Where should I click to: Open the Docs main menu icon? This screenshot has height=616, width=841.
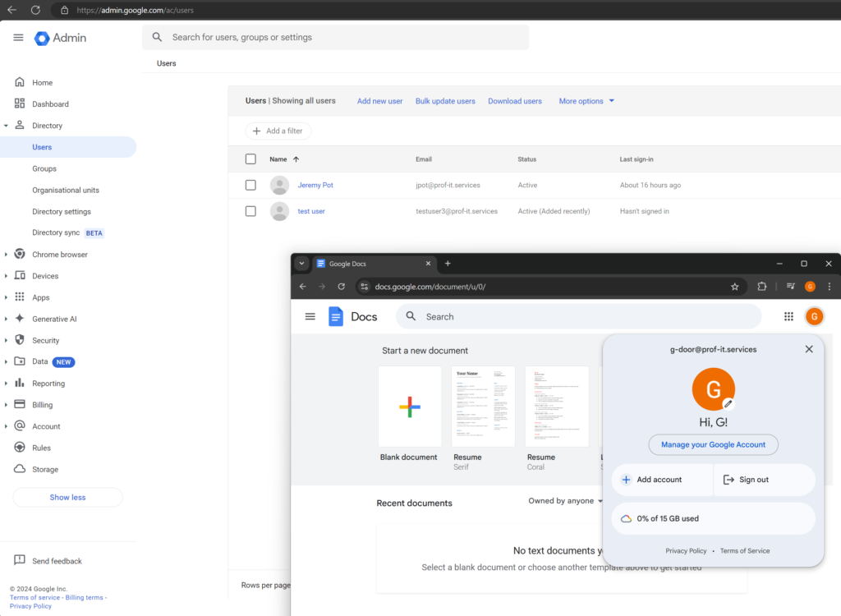(310, 316)
